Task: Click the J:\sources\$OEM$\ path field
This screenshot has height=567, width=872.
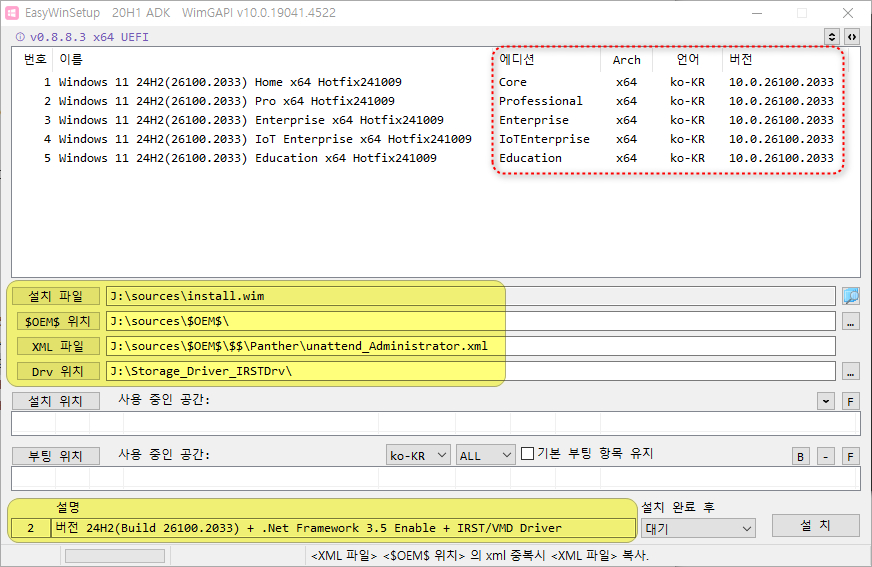Action: pos(470,321)
